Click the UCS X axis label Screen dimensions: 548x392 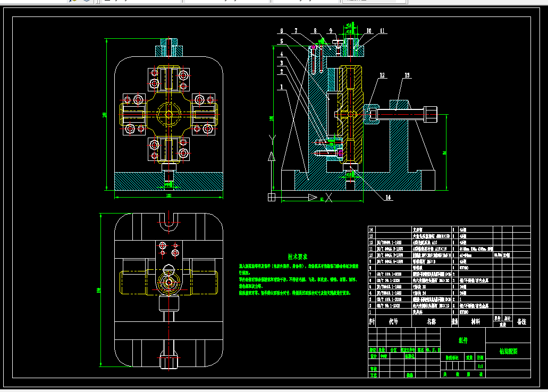(x=328, y=198)
